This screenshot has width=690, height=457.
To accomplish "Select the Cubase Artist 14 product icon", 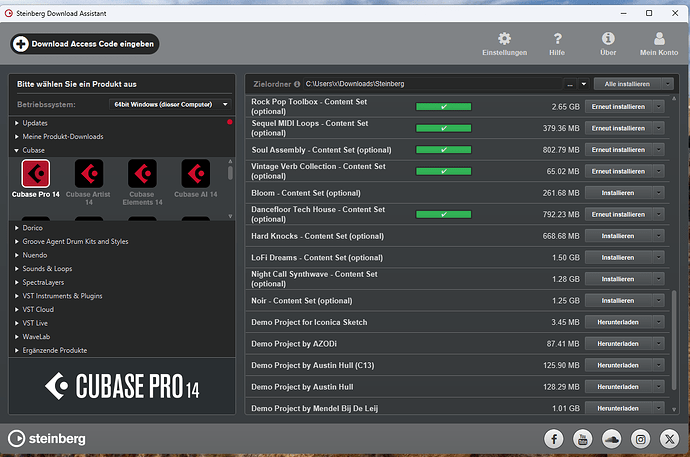I will tap(89, 173).
